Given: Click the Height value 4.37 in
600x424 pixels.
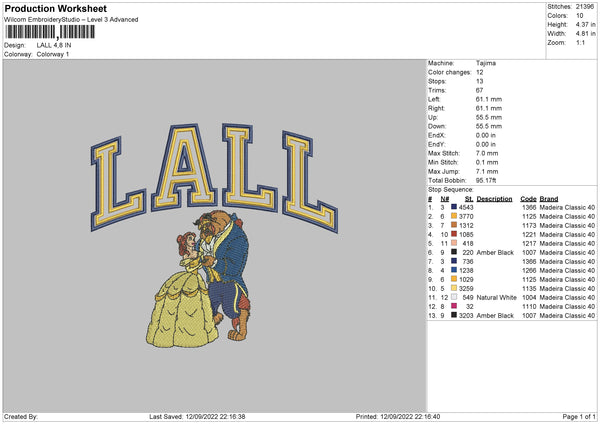Looking at the screenshot, I should pyautogui.click(x=585, y=24).
